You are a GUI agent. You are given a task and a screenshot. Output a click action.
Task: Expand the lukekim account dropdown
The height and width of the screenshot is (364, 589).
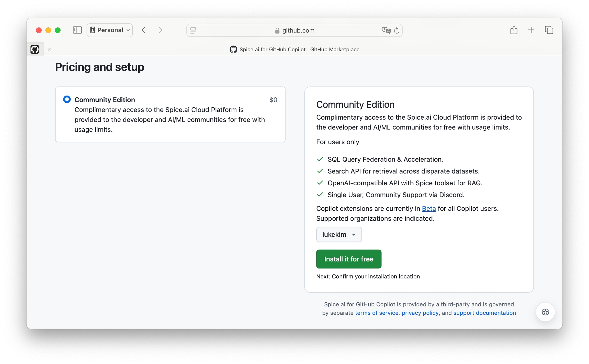[x=339, y=234]
